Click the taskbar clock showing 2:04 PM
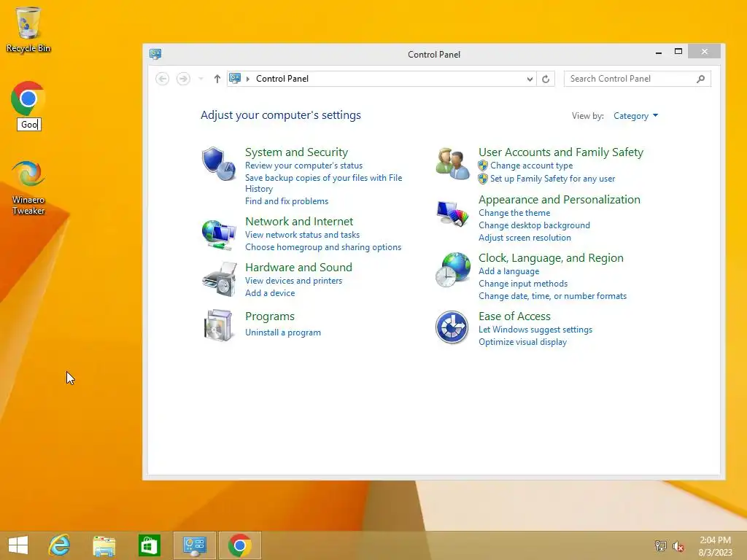 coord(715,545)
